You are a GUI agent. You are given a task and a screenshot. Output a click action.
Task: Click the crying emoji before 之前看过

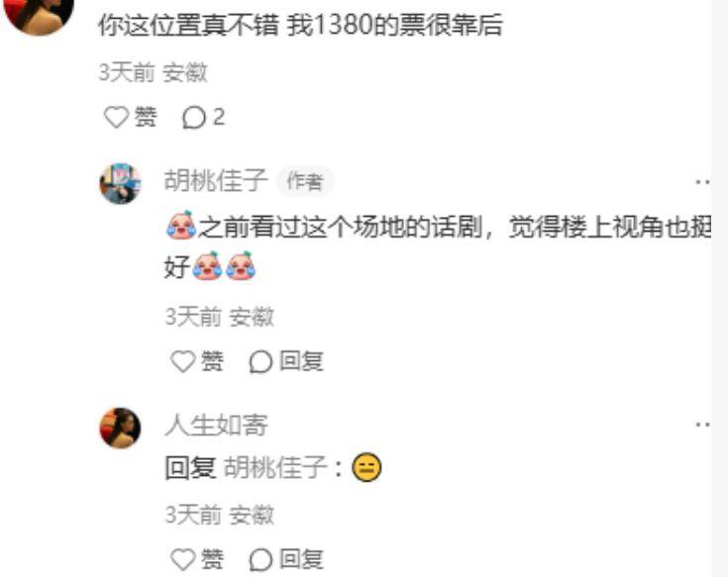click(181, 225)
